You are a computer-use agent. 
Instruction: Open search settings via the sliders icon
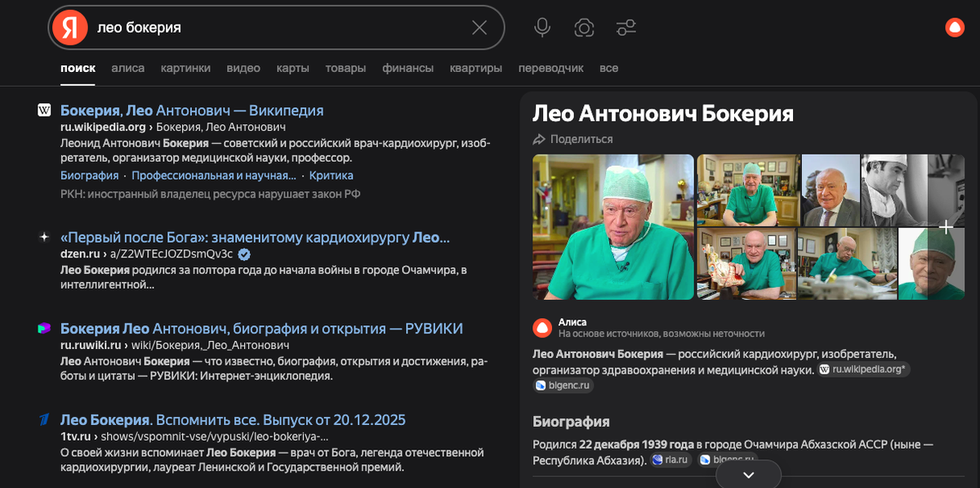tap(626, 27)
